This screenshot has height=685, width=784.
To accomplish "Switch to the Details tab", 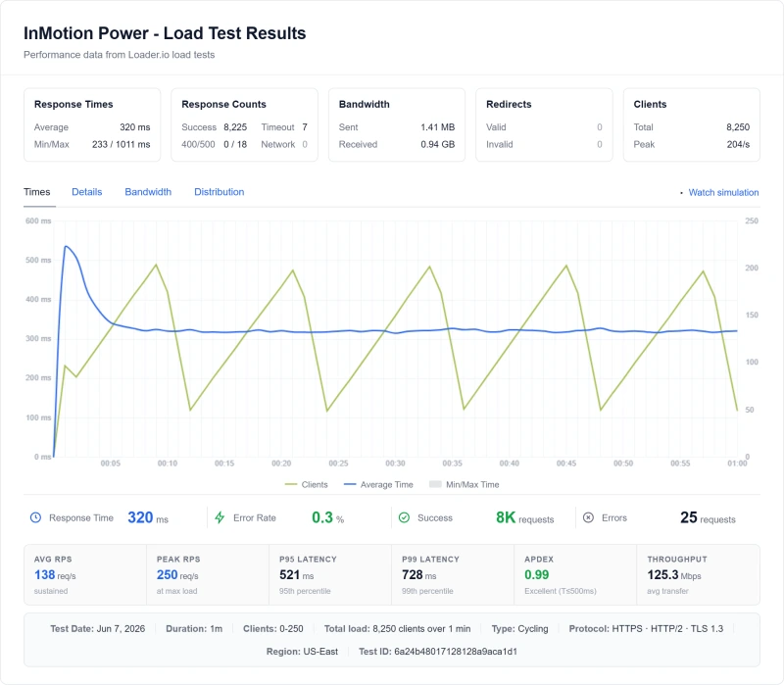I will pos(87,192).
